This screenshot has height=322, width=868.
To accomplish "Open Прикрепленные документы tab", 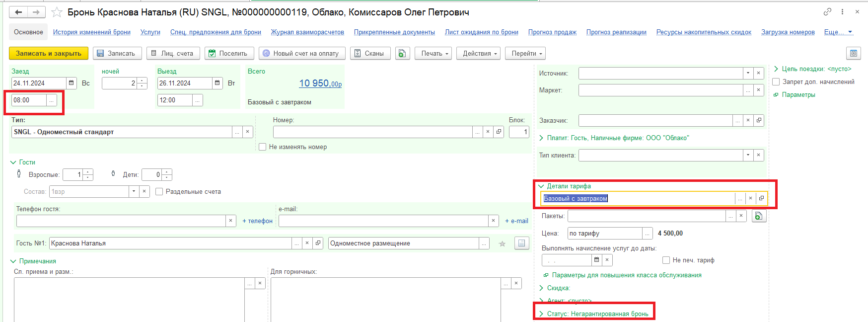I will click(394, 32).
